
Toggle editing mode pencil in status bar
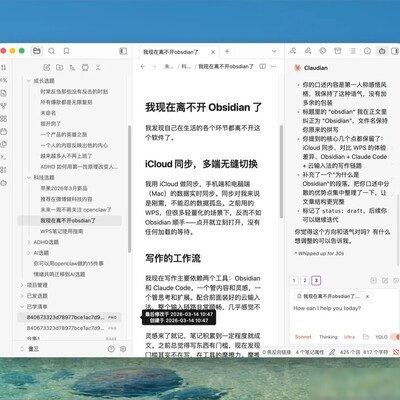(332, 352)
